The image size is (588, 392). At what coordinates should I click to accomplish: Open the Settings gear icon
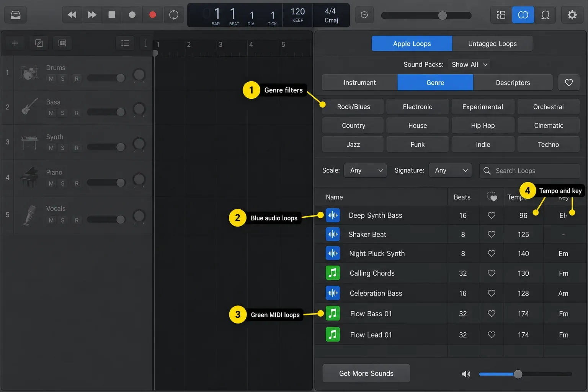click(572, 15)
